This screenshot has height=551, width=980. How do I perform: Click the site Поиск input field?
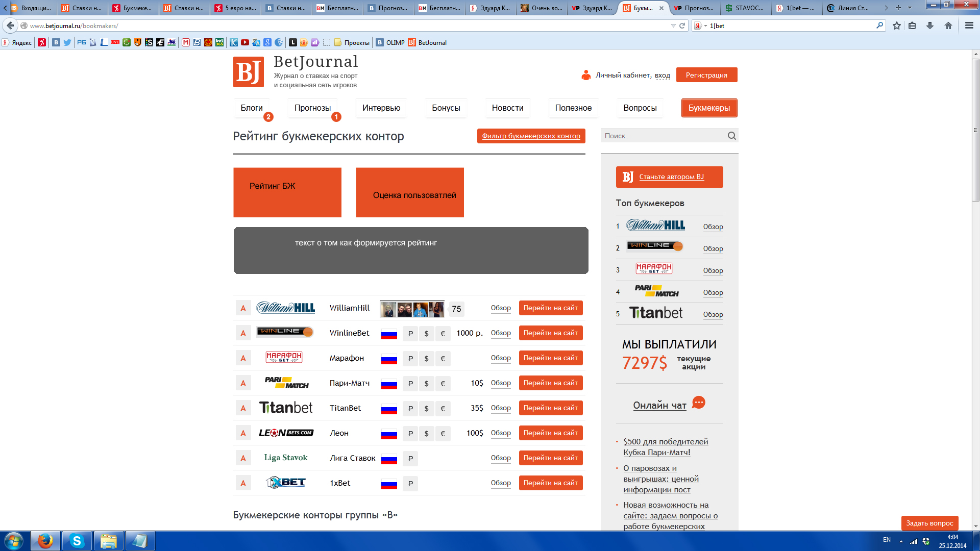click(x=664, y=136)
